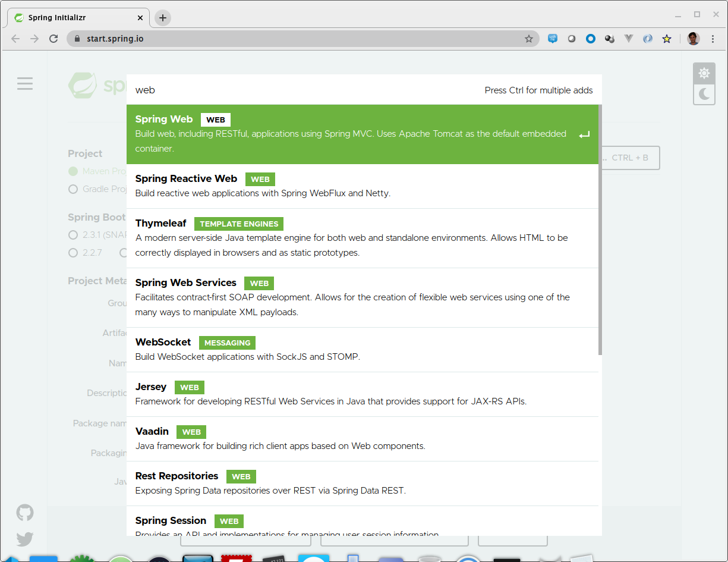This screenshot has width=728, height=562.
Task: Click the blue chat-bubble extension icon
Action: pos(553,39)
